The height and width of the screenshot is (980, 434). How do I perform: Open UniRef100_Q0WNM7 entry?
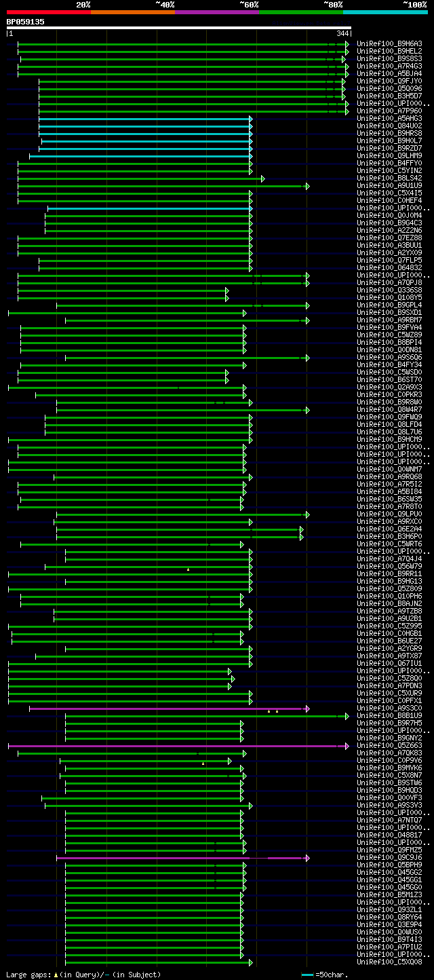coord(389,470)
